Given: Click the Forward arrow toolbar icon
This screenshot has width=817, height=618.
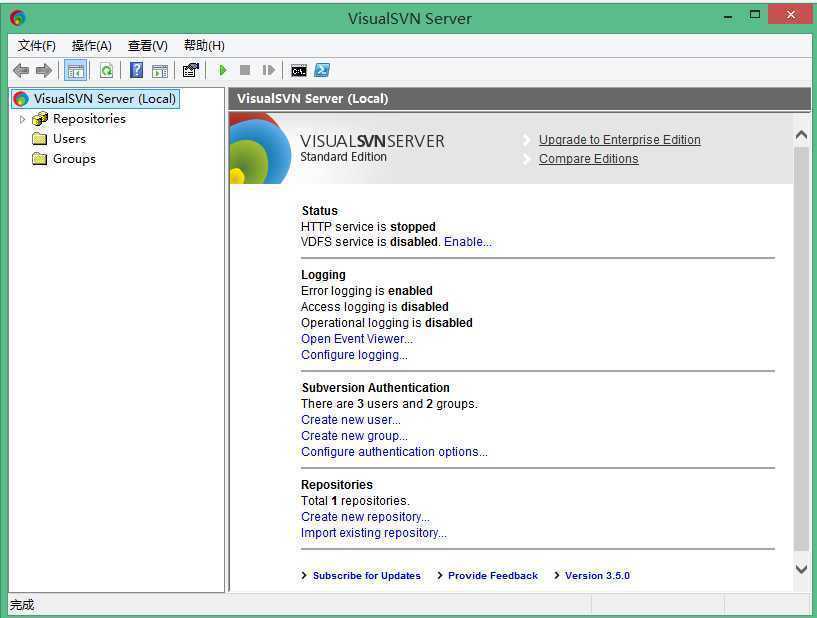Looking at the screenshot, I should [44, 70].
